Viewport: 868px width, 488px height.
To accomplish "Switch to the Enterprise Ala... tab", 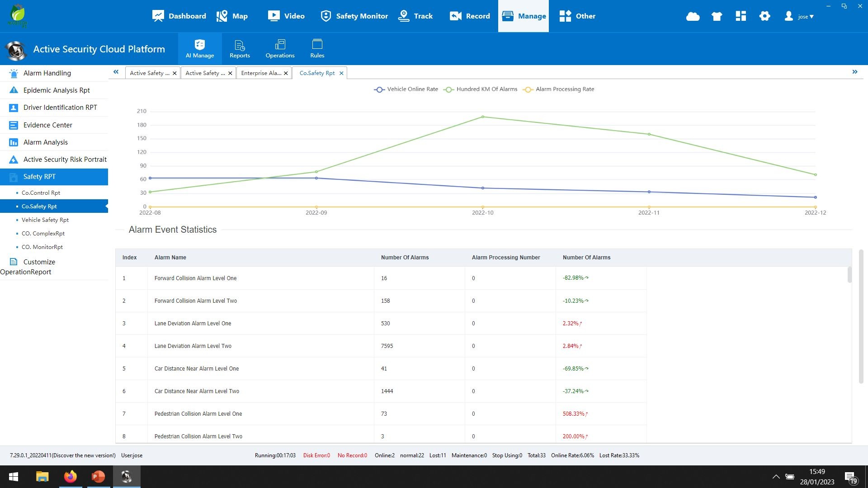I will point(261,73).
